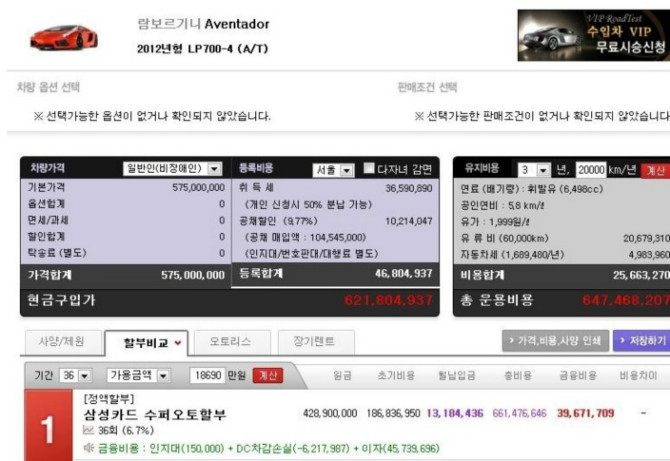This screenshot has width=670, height=461.
Task: Enable the 다자녀 감면 checkbox
Action: point(370,169)
